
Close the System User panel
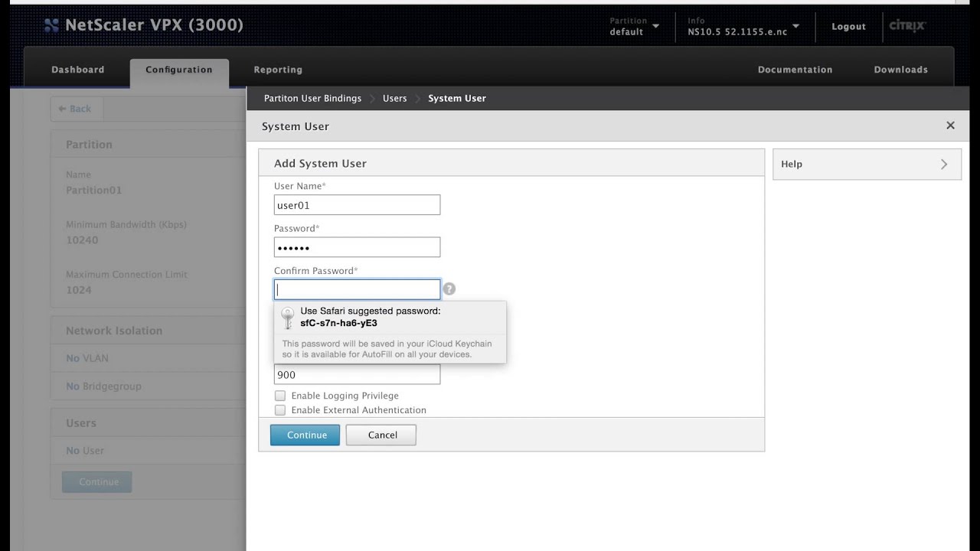pyautogui.click(x=950, y=126)
